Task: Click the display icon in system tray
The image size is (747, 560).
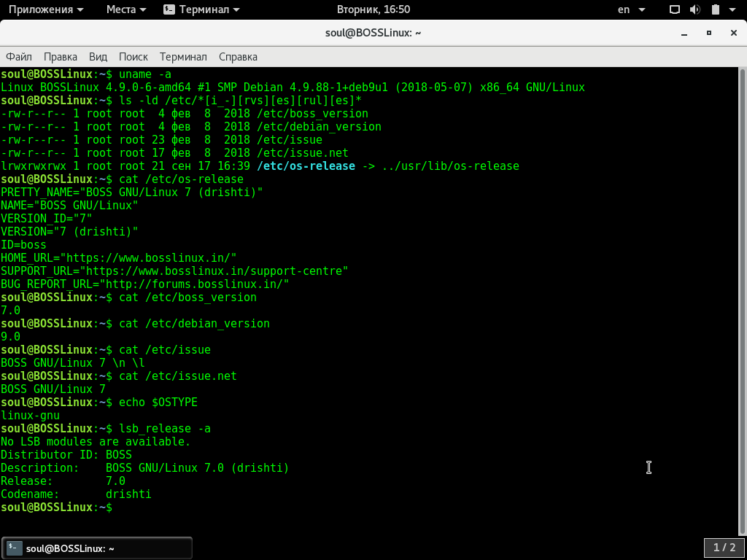Action: [675, 9]
